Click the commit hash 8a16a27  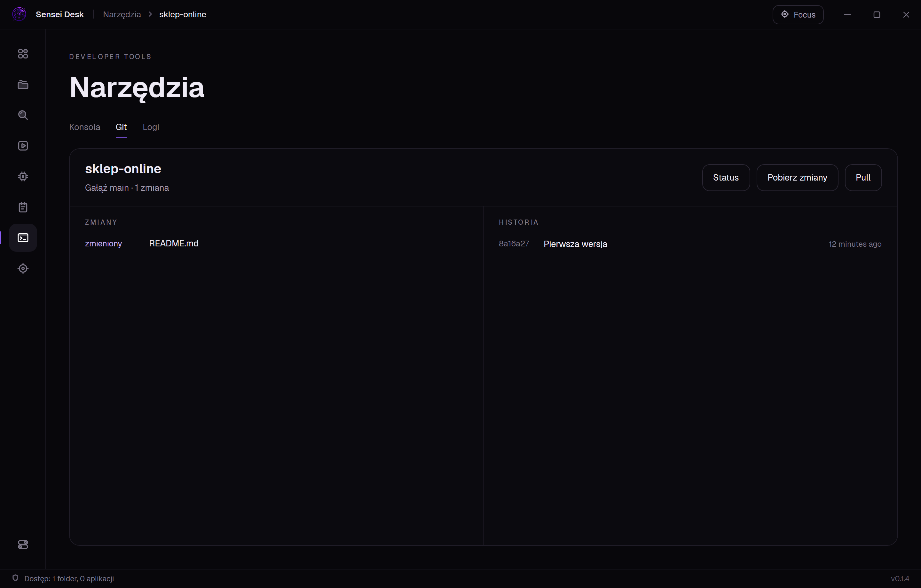pos(514,244)
